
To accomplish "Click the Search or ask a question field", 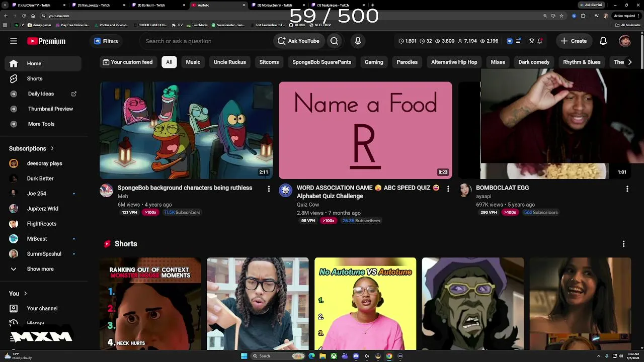I will coord(206,41).
